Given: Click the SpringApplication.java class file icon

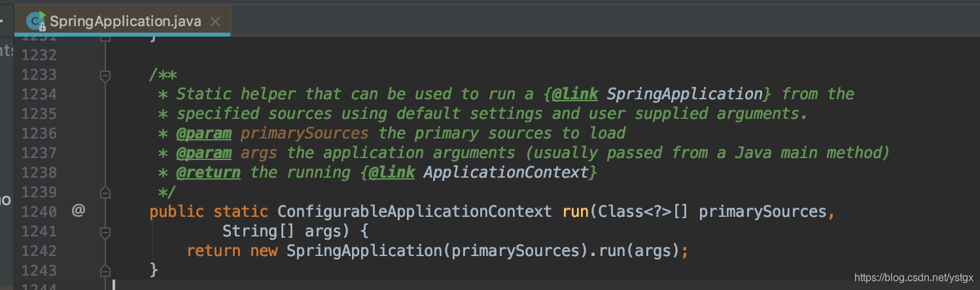Looking at the screenshot, I should (35, 21).
